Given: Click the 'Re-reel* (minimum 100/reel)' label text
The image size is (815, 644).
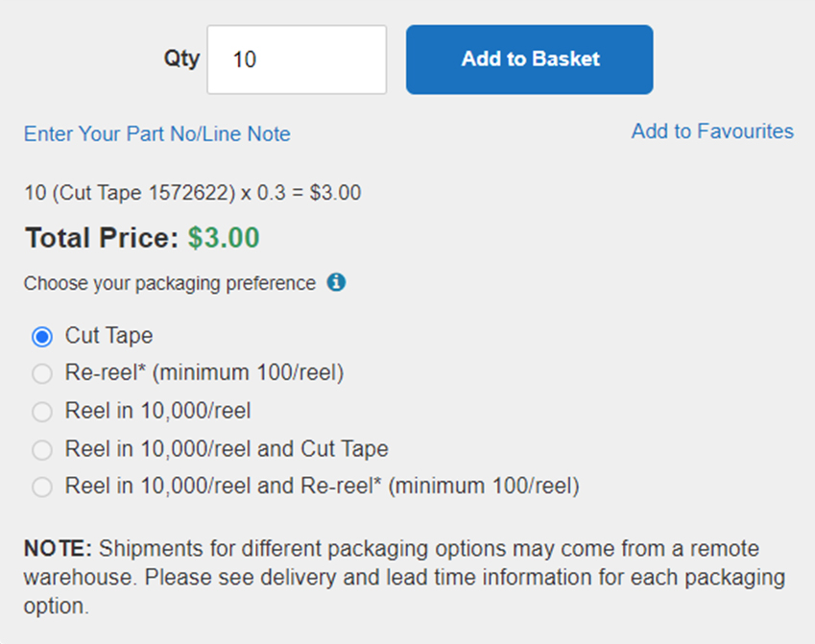Looking at the screenshot, I should (204, 373).
